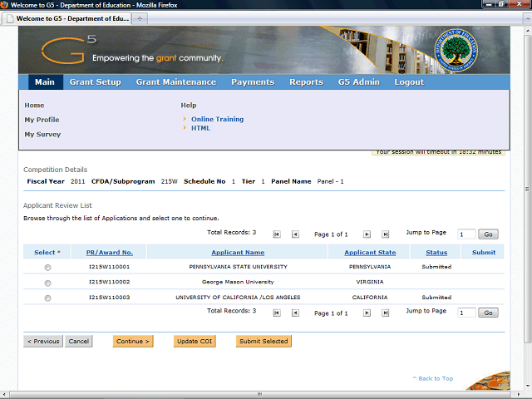Select radio for University of California application
Viewport: 532px width, 399px height.
click(47, 298)
